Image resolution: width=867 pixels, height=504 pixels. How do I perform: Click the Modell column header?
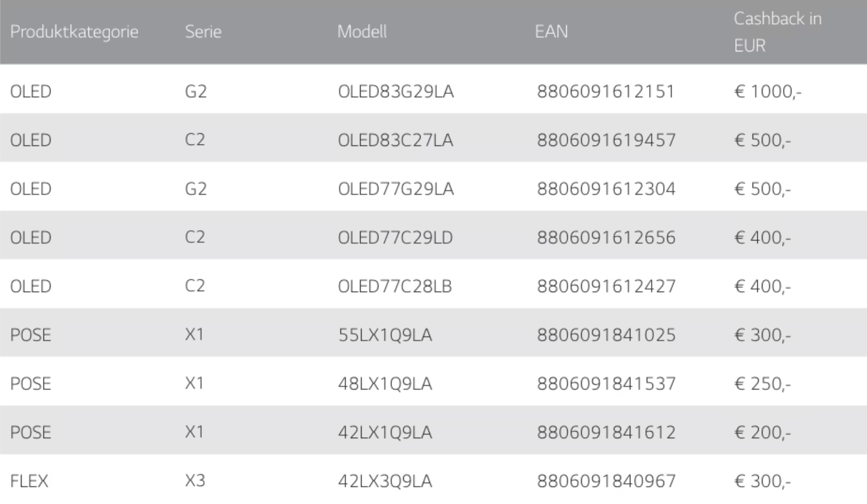point(362,32)
